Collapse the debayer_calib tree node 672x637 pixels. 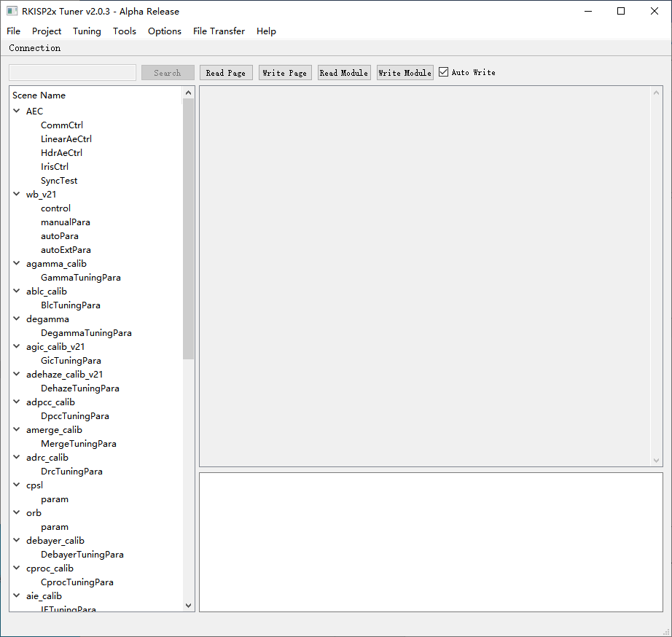pyautogui.click(x=17, y=541)
